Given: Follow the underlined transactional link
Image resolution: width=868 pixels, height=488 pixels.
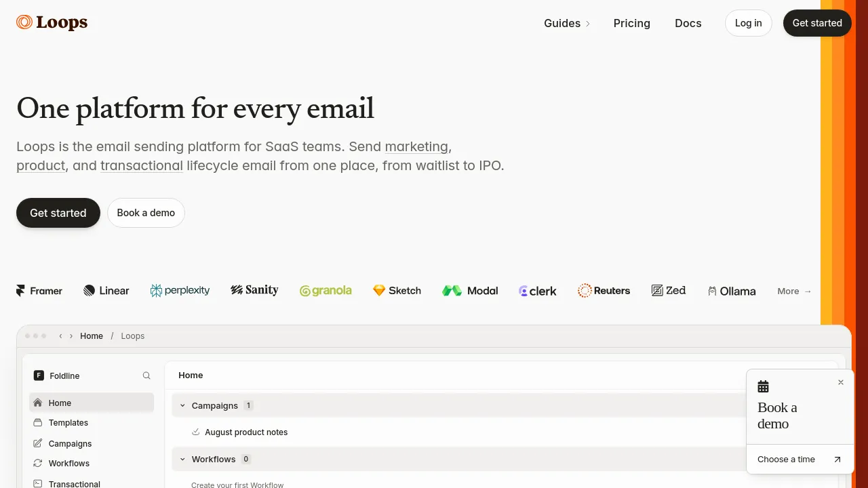Looking at the screenshot, I should tap(142, 165).
